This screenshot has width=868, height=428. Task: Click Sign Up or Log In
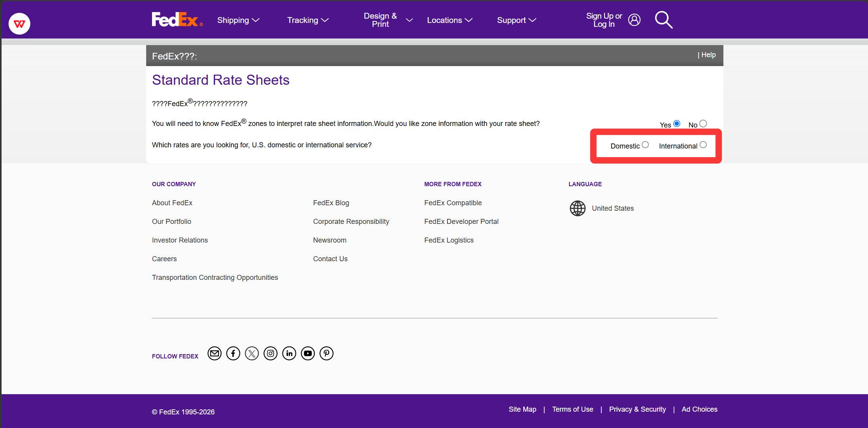click(604, 20)
